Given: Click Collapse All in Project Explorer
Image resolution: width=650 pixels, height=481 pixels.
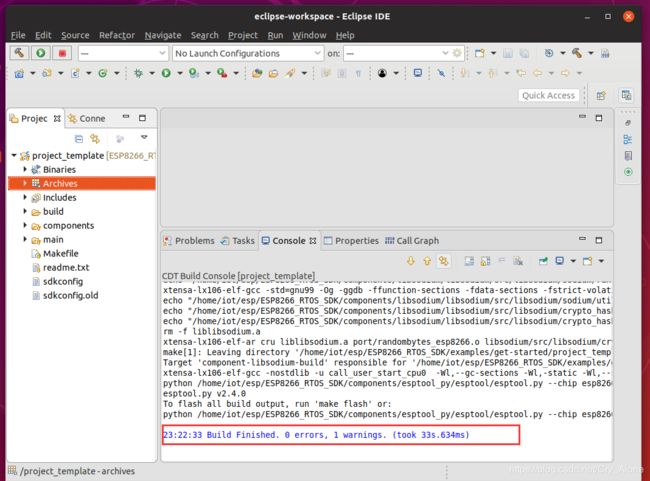Looking at the screenshot, I should 79,138.
